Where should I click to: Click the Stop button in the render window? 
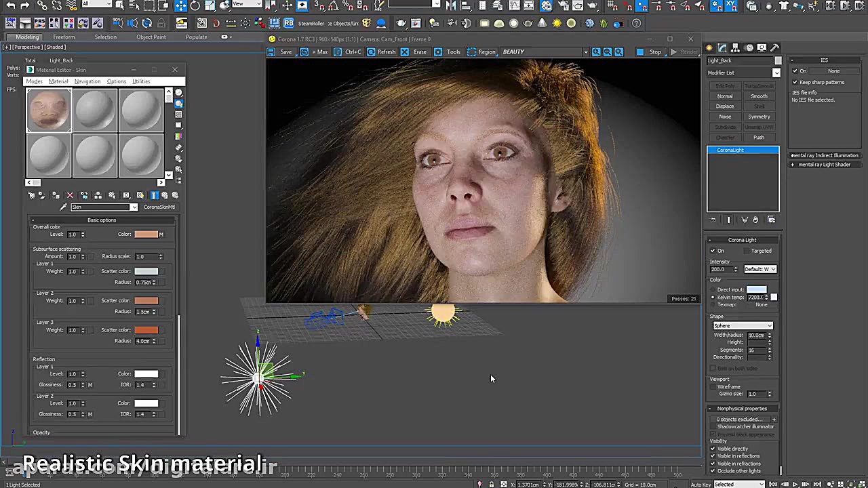click(x=654, y=52)
